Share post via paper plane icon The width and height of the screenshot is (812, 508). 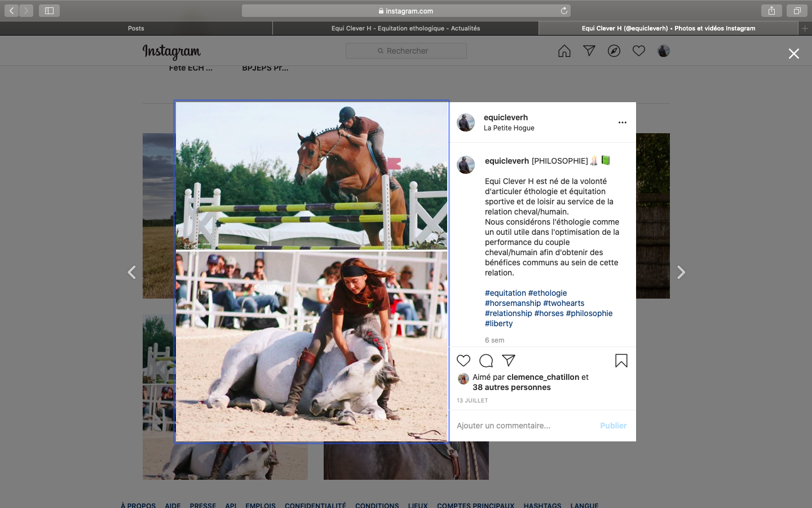coord(509,361)
